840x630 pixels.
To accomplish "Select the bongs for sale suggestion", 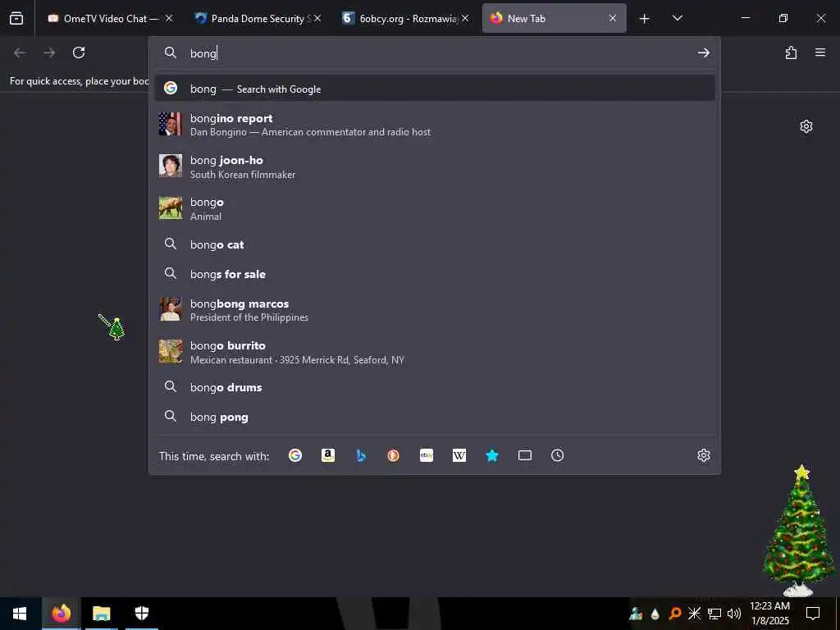I will [x=435, y=274].
